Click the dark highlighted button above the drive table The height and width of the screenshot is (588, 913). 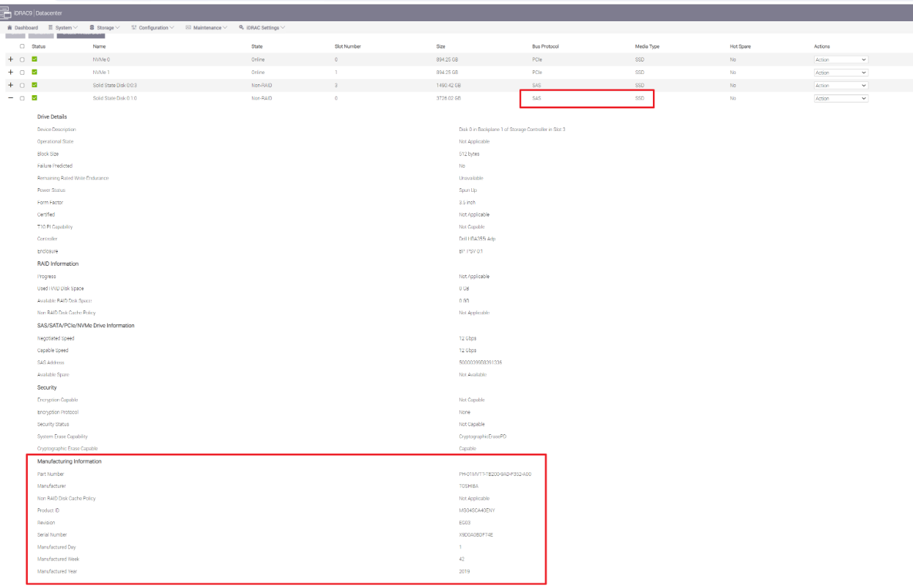pos(81,35)
